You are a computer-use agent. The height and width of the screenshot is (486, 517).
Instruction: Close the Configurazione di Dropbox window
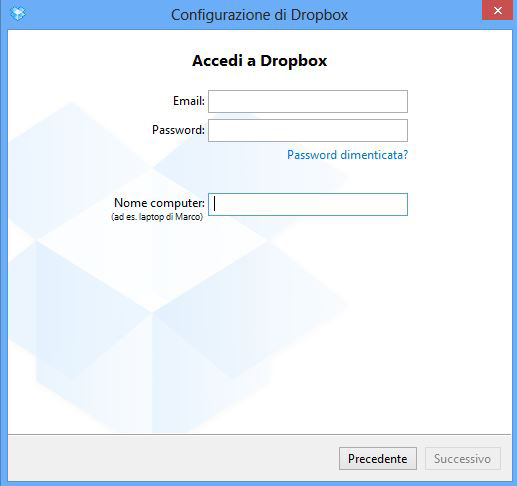pyautogui.click(x=497, y=10)
